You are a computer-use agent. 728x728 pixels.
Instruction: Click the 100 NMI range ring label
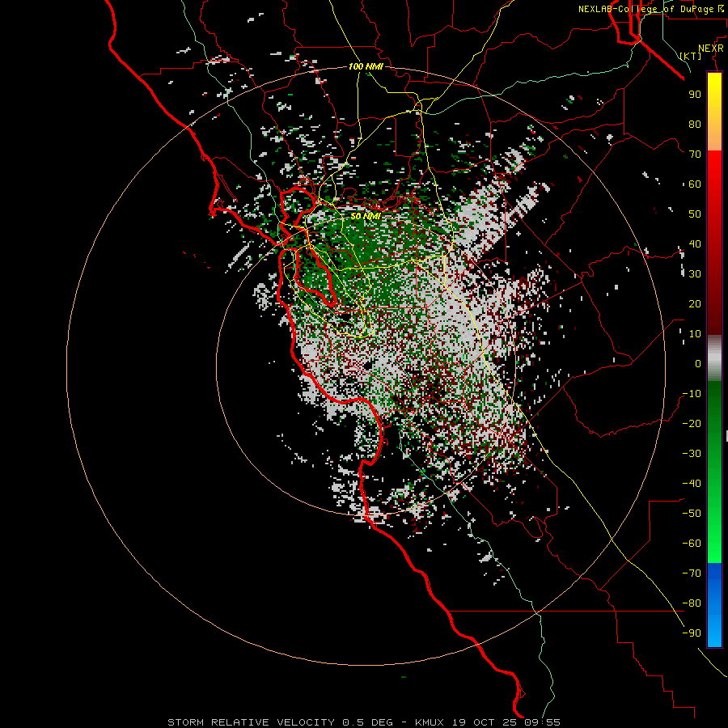(x=366, y=66)
